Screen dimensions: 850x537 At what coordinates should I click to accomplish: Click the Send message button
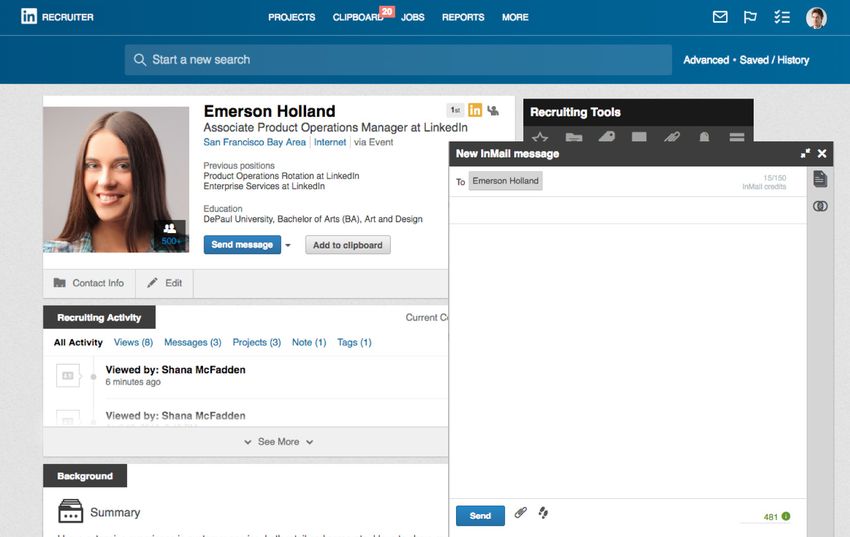(x=242, y=244)
